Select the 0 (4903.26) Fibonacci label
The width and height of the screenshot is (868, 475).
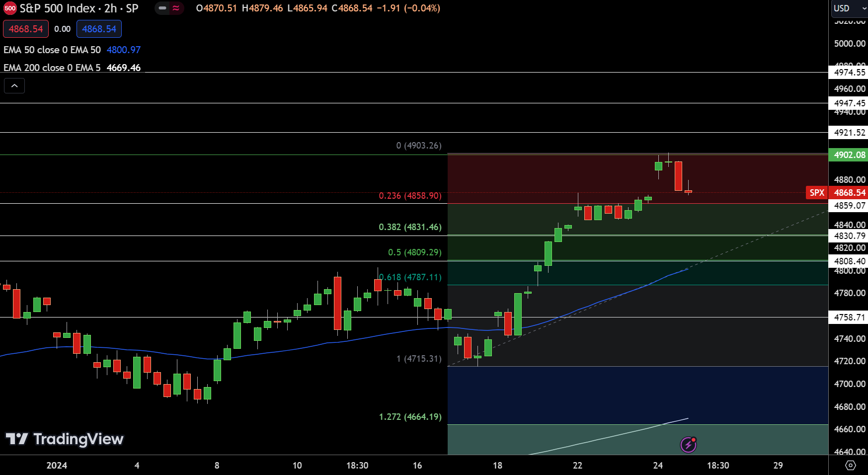pyautogui.click(x=419, y=146)
